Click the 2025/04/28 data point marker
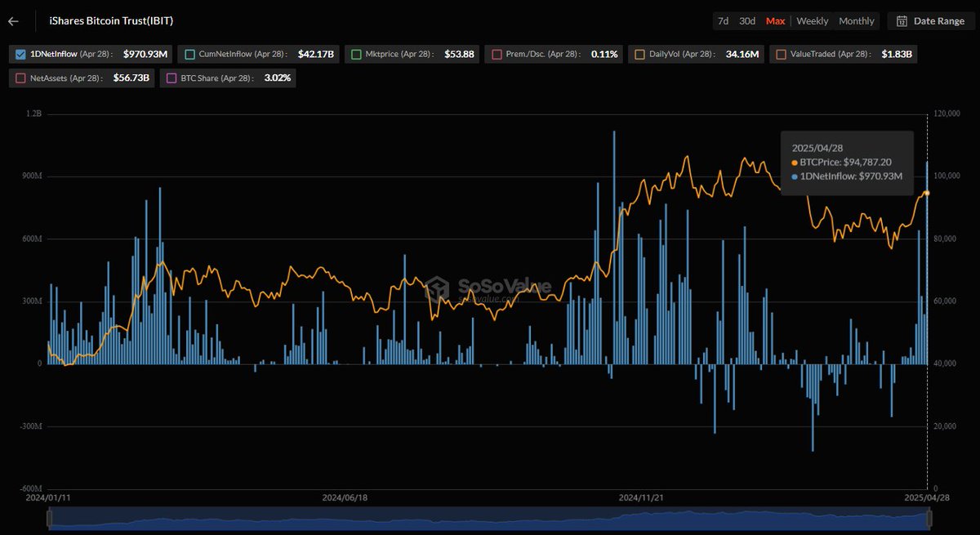980x535 pixels. click(927, 193)
